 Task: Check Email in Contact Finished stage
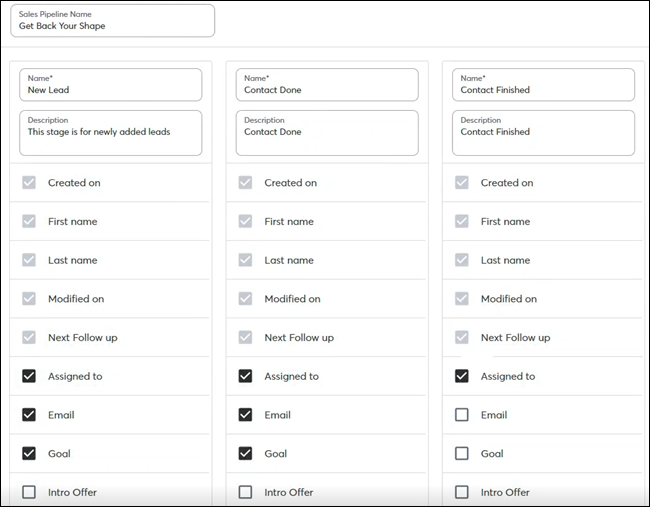(462, 415)
